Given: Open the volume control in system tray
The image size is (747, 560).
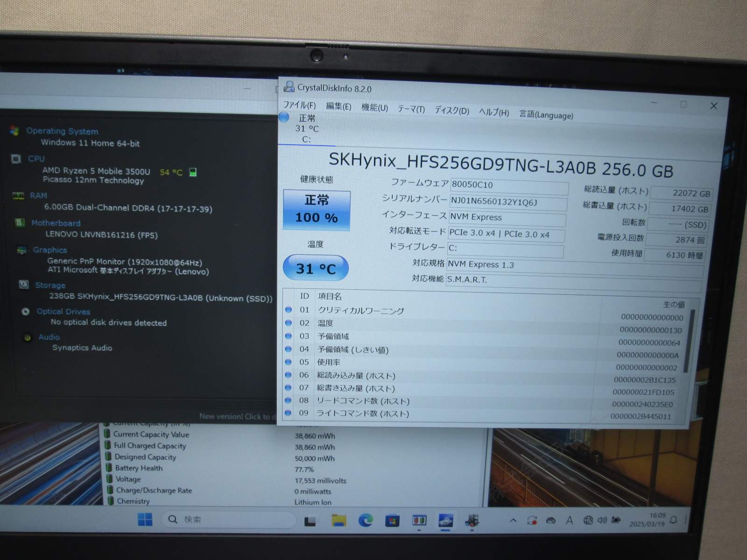Looking at the screenshot, I should (602, 519).
